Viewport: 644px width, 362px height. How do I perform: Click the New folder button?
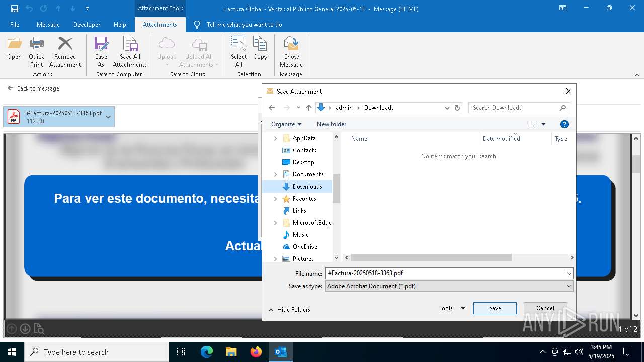click(332, 124)
